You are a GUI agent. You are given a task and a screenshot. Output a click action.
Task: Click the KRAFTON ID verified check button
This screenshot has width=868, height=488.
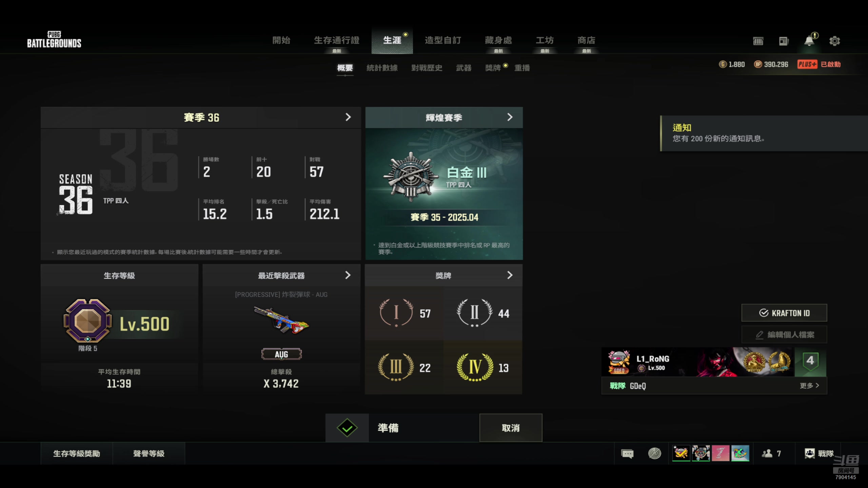784,313
